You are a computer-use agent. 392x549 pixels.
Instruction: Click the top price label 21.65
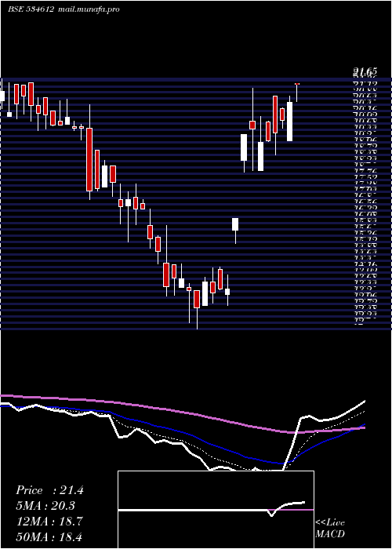click(x=365, y=72)
